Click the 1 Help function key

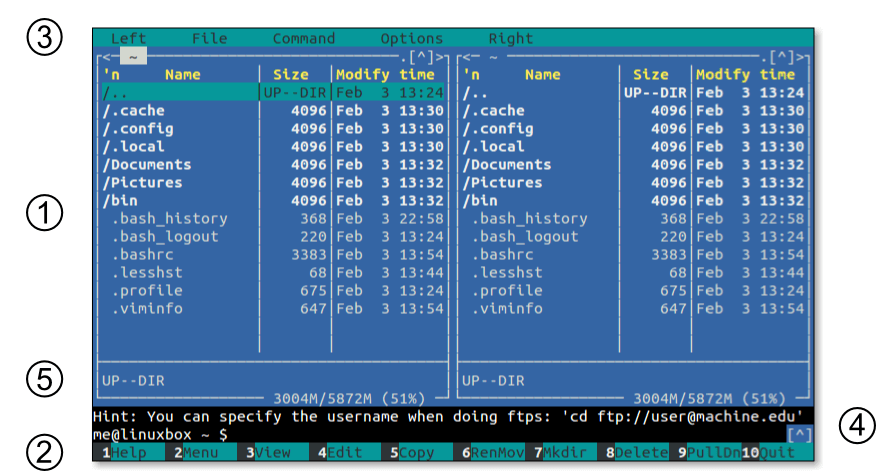point(129,452)
